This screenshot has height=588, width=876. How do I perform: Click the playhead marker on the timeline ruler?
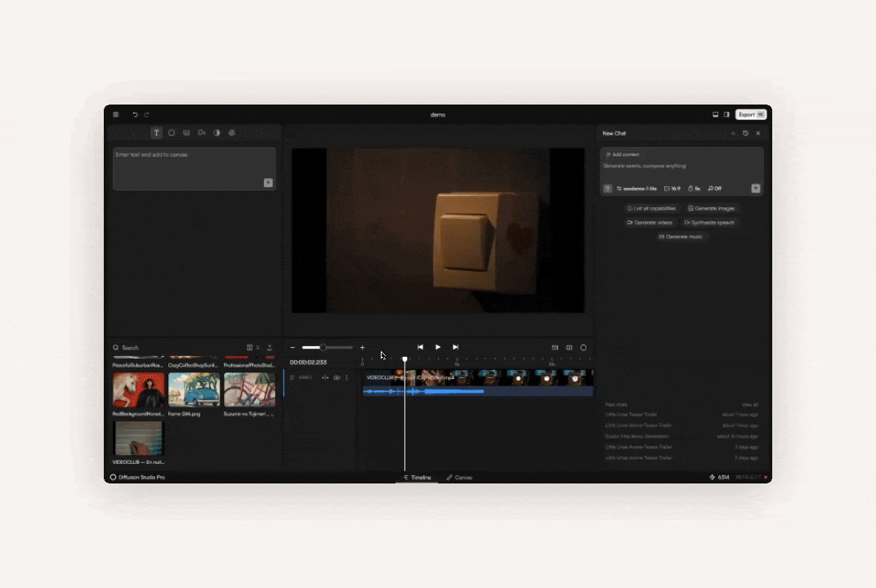tap(405, 359)
